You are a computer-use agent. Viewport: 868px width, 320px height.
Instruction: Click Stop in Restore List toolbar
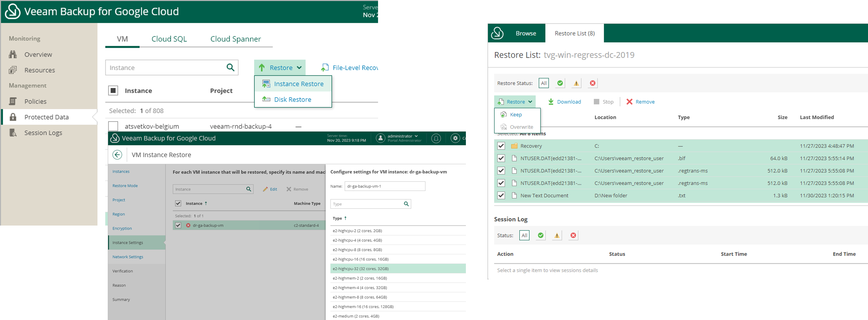(x=603, y=102)
